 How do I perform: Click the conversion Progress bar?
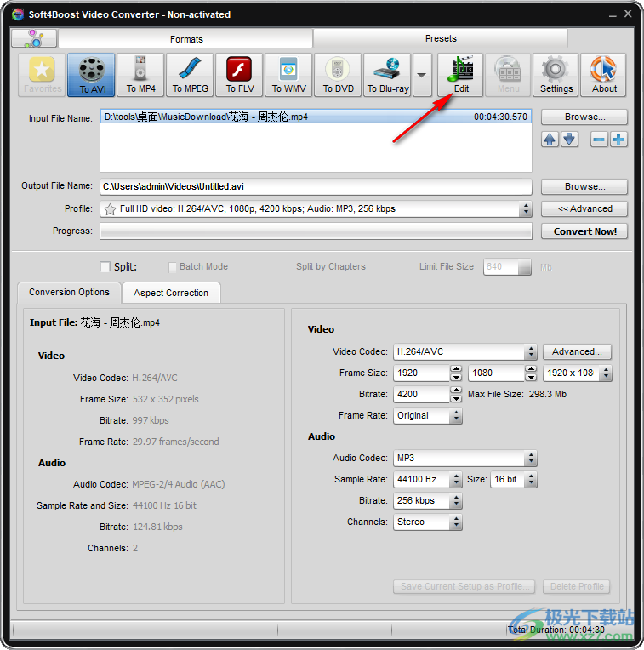pos(316,231)
